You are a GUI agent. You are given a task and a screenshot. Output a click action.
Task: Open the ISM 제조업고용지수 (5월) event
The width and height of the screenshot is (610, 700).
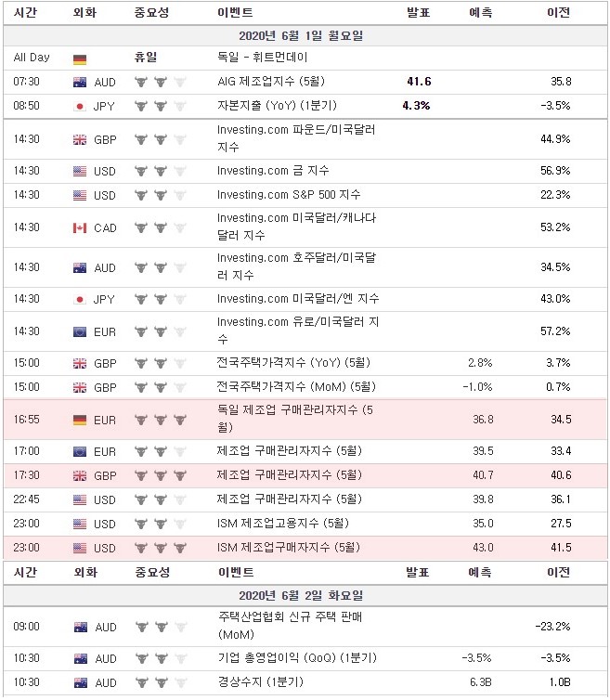point(282,523)
